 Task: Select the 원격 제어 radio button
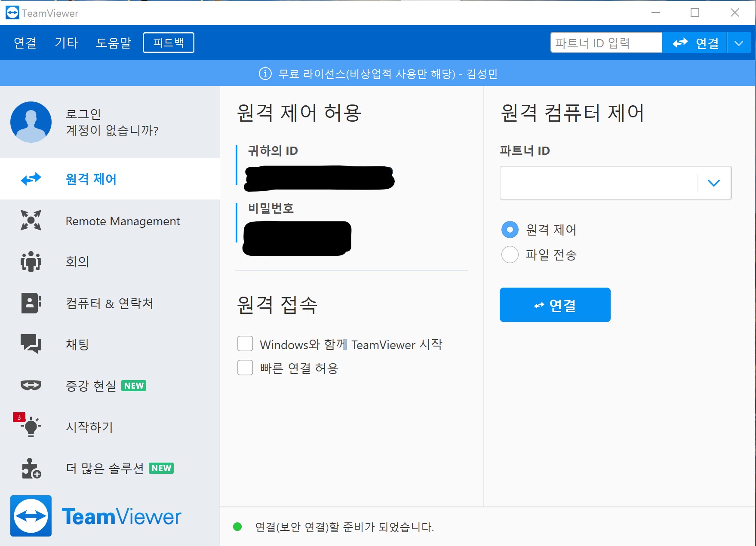click(x=510, y=230)
